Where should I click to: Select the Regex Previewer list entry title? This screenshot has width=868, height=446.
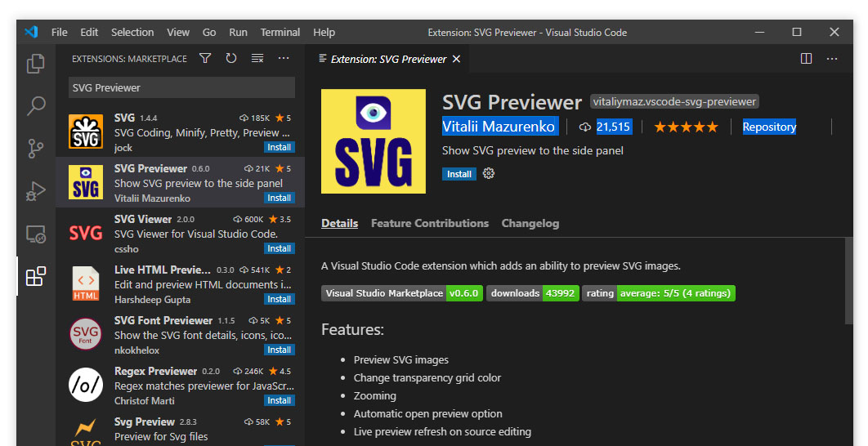(x=155, y=371)
